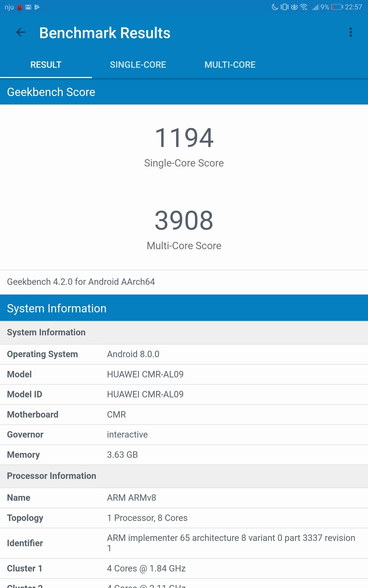This screenshot has height=588, width=368.
Task: Tap the Memory value '3.63 GB'
Action: (x=122, y=454)
